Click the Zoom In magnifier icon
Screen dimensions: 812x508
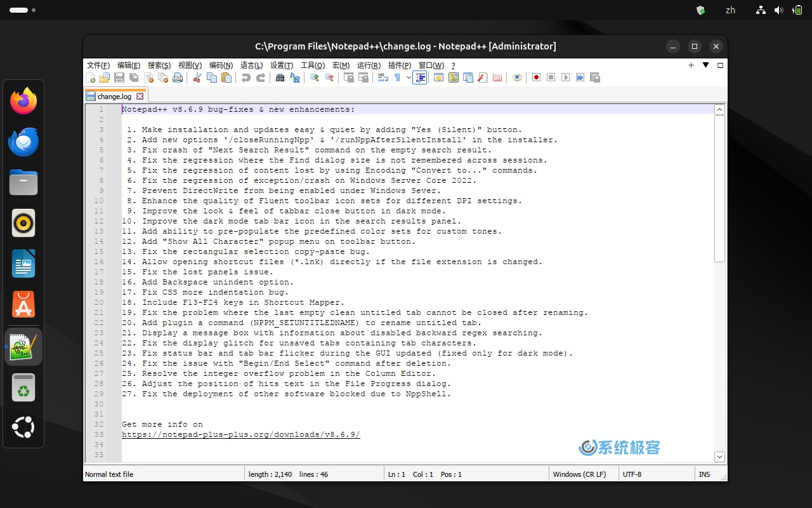[314, 77]
